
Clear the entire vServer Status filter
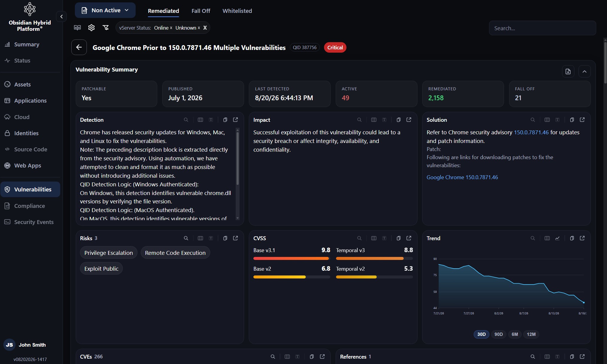[x=205, y=28]
